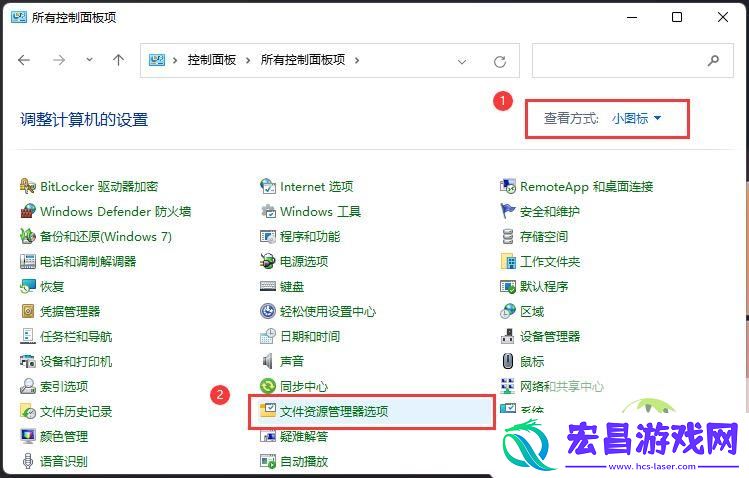Open 鼠标 icon
749x478 pixels.
[508, 361]
